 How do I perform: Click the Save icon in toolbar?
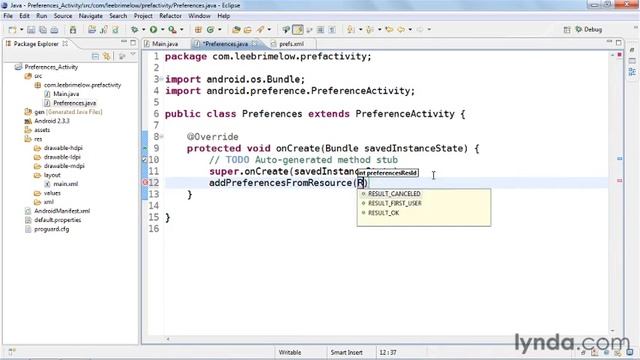click(x=31, y=30)
